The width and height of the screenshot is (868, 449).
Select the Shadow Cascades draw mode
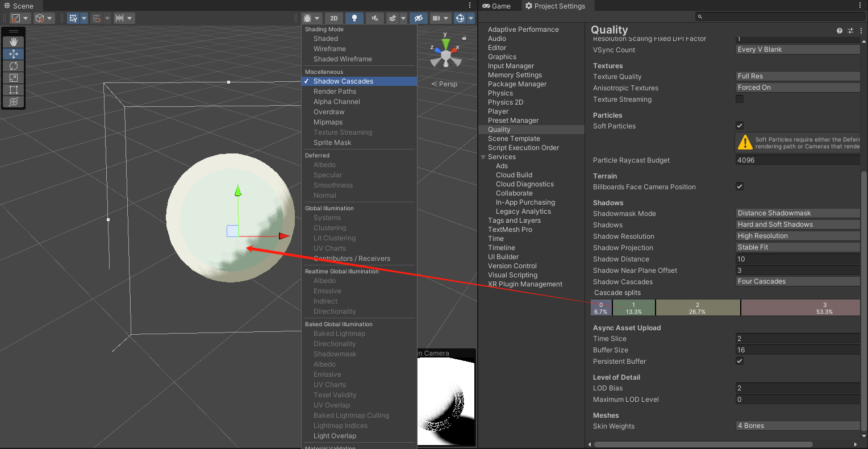(359, 81)
